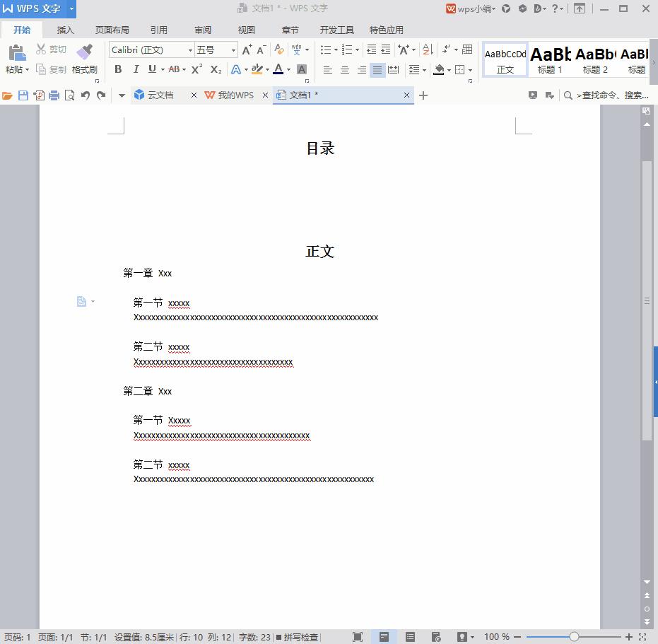Open the print preview icon
The width and height of the screenshot is (658, 644).
point(69,95)
